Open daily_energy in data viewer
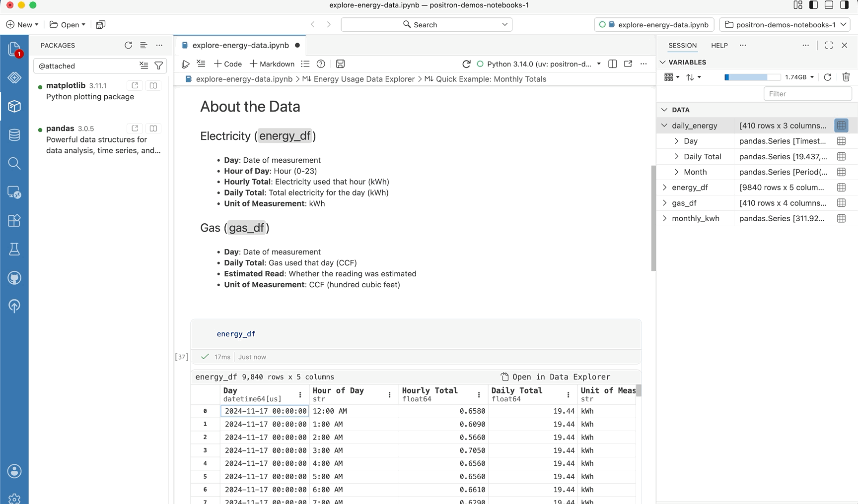Viewport: 858px width, 504px height. pyautogui.click(x=841, y=126)
